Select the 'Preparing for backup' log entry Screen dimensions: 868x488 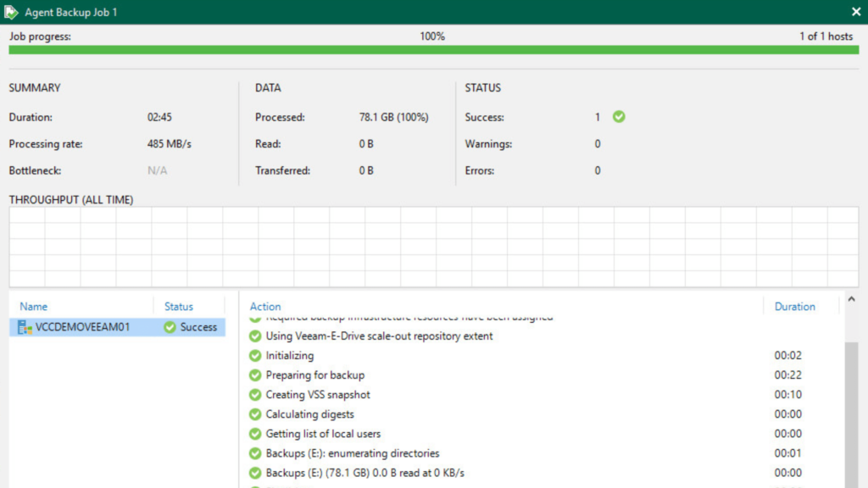click(x=315, y=375)
